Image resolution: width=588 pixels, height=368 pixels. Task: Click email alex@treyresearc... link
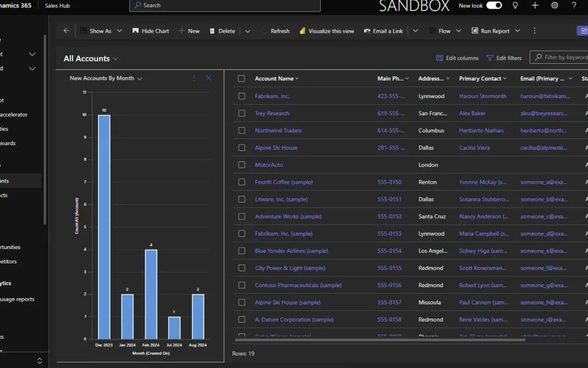(544, 113)
